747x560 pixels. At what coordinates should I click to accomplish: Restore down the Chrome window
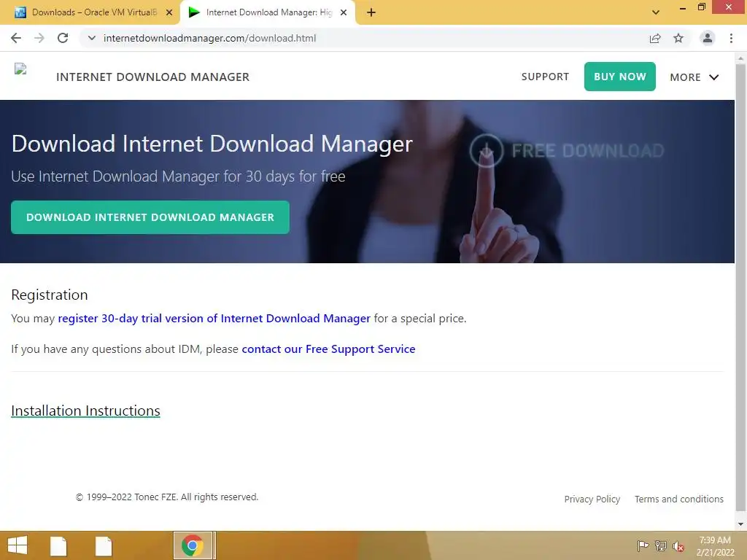tap(701, 7)
